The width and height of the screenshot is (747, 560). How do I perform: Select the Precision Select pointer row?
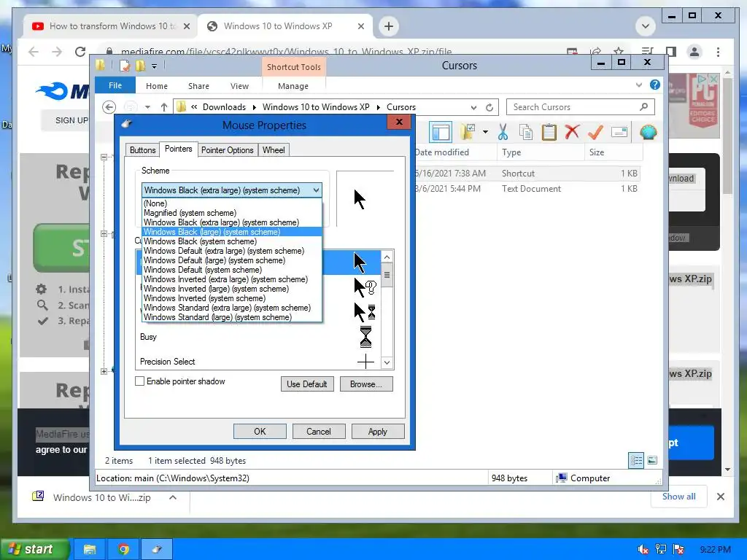pos(259,362)
